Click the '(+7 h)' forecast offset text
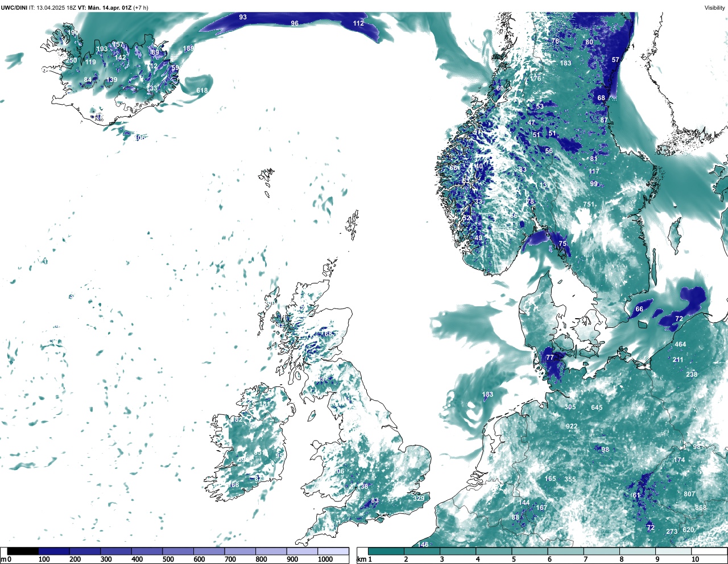728x564 pixels. click(x=141, y=7)
